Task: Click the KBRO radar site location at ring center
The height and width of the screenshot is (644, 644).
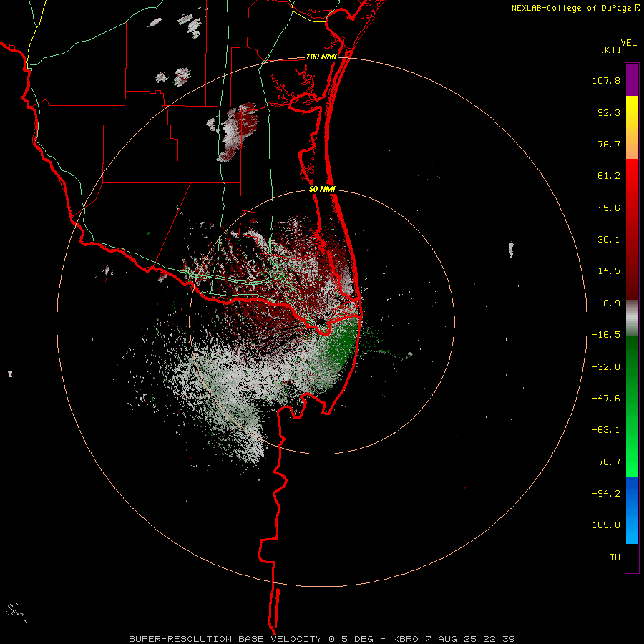Action: coord(322,322)
